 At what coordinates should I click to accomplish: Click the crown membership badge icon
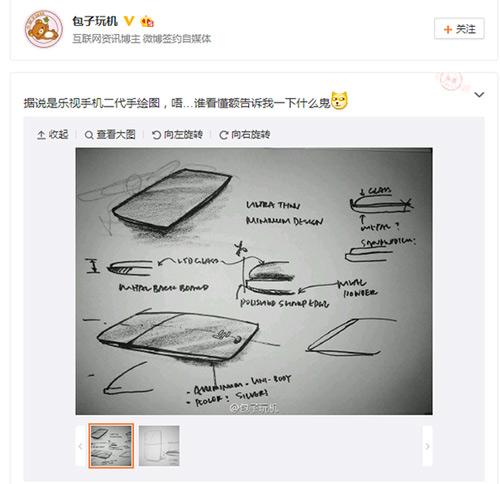(x=147, y=21)
